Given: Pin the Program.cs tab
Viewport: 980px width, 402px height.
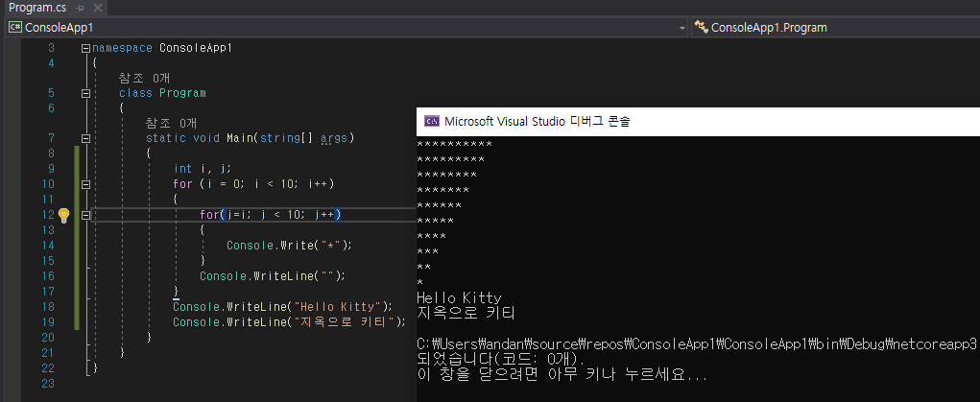Looking at the screenshot, I should 80,8.
